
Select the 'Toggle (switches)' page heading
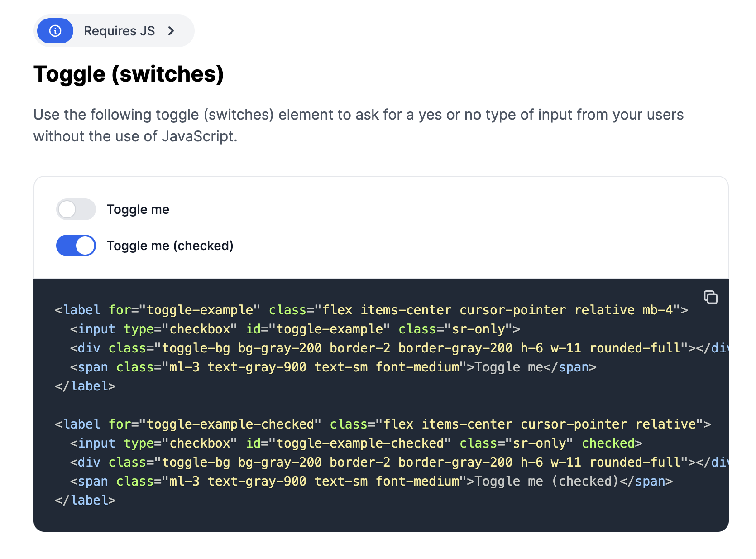pyautogui.click(x=129, y=74)
